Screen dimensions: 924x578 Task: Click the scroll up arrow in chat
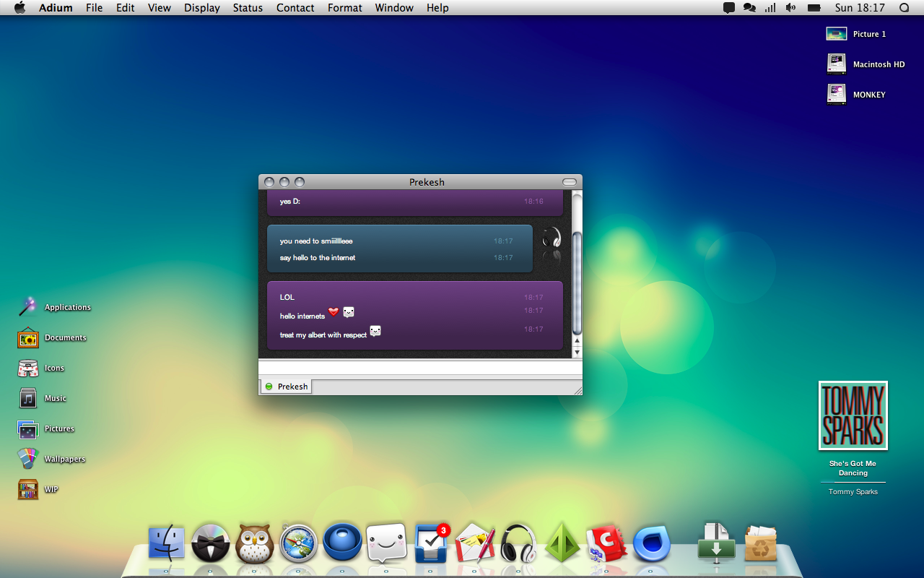click(577, 340)
